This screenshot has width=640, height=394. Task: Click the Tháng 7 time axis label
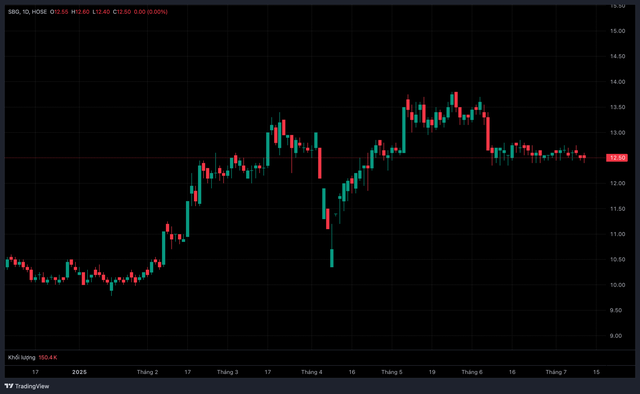tap(556, 372)
